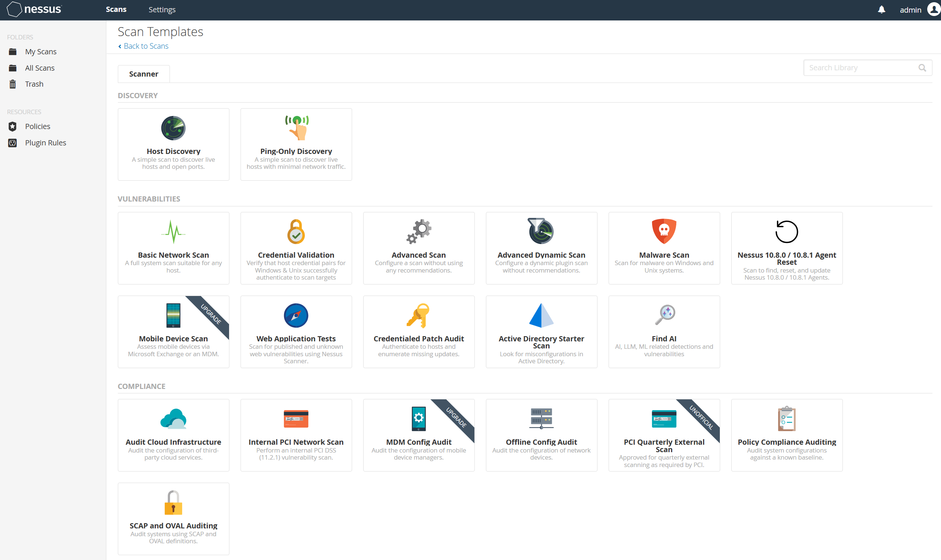Open the notifications bell icon
This screenshot has width=941, height=560.
point(882,10)
